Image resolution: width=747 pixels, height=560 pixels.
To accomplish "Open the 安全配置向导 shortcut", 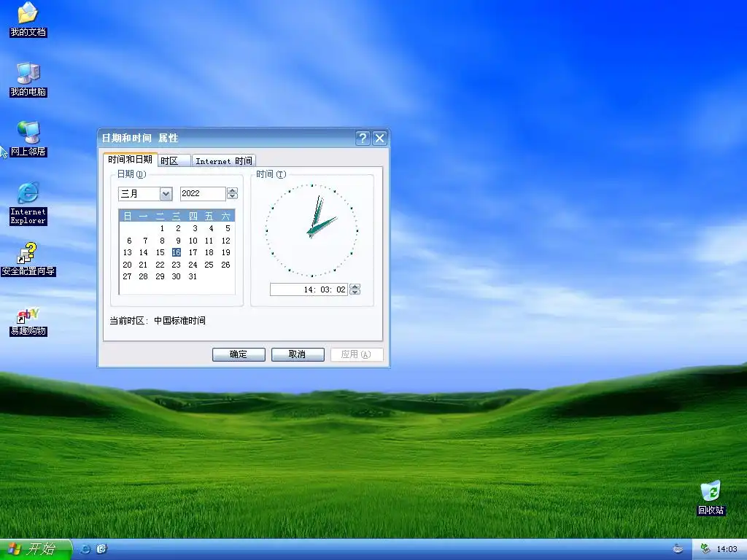I will [28, 259].
